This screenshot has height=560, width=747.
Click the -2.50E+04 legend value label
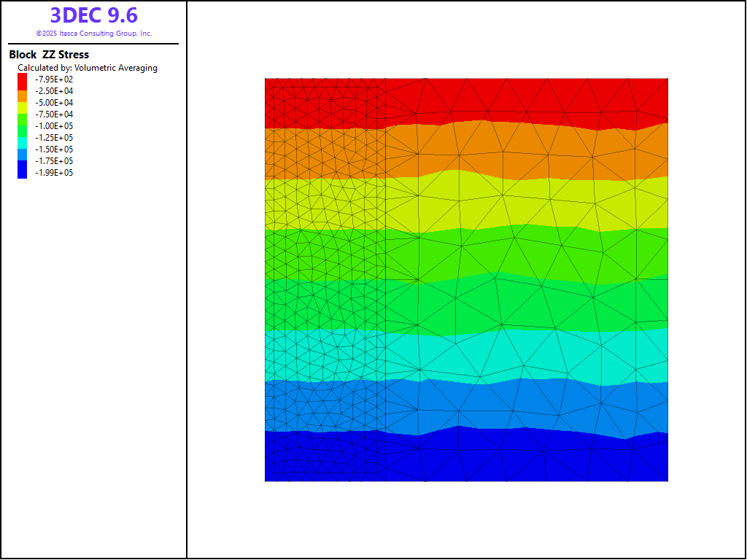pyautogui.click(x=54, y=91)
